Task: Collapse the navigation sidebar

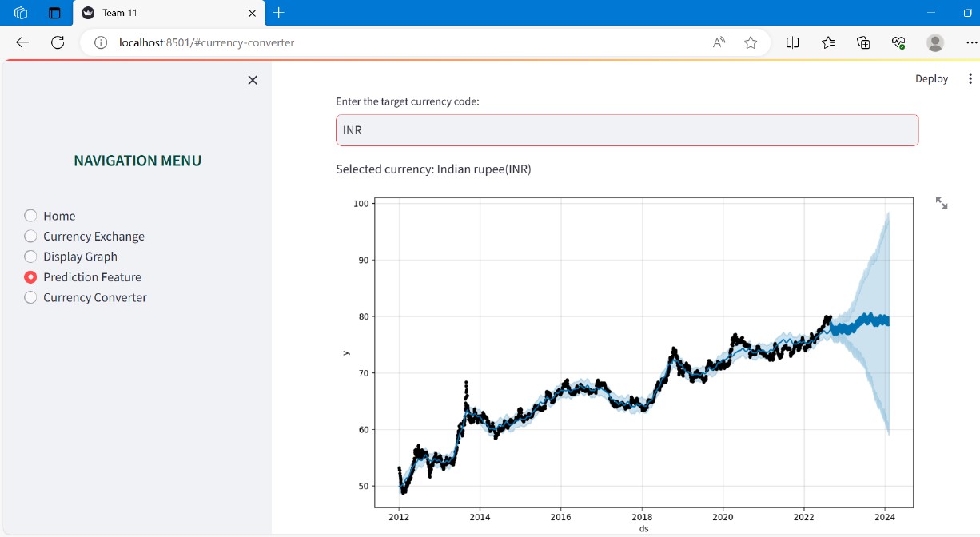Action: (x=253, y=80)
